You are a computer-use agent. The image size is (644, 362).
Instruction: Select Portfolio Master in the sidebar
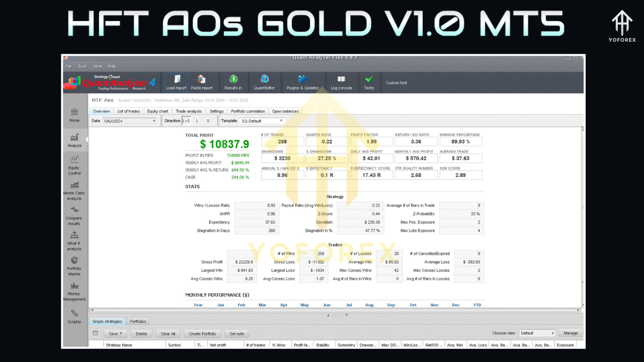coord(74,265)
